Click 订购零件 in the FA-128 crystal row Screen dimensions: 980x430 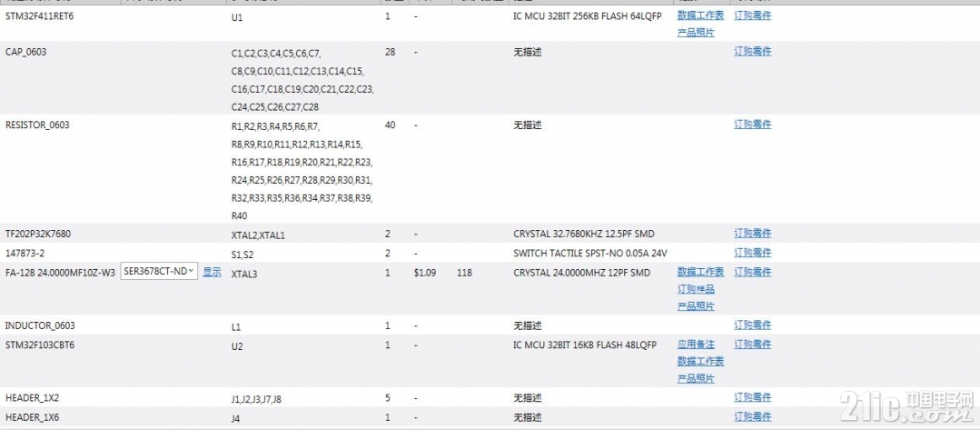tap(753, 272)
